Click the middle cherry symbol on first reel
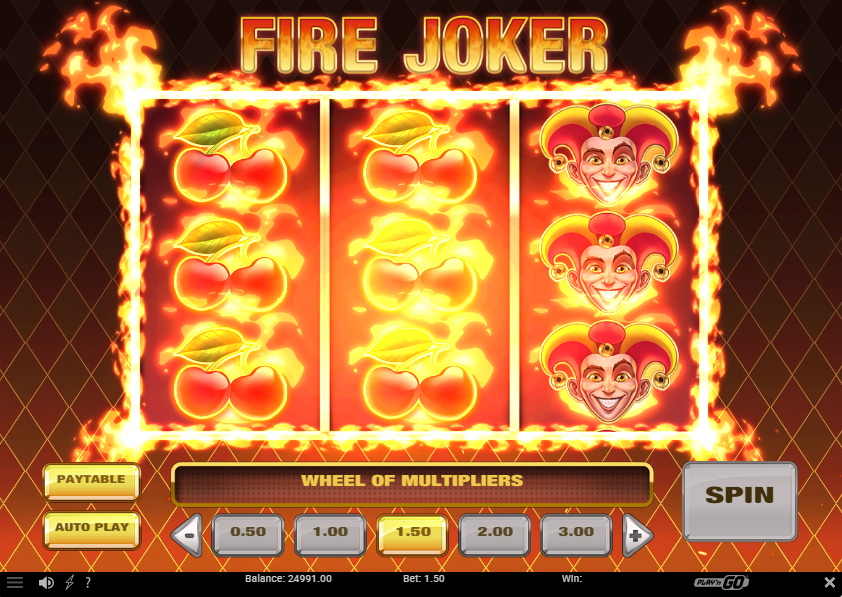The height and width of the screenshot is (597, 842). [x=230, y=265]
